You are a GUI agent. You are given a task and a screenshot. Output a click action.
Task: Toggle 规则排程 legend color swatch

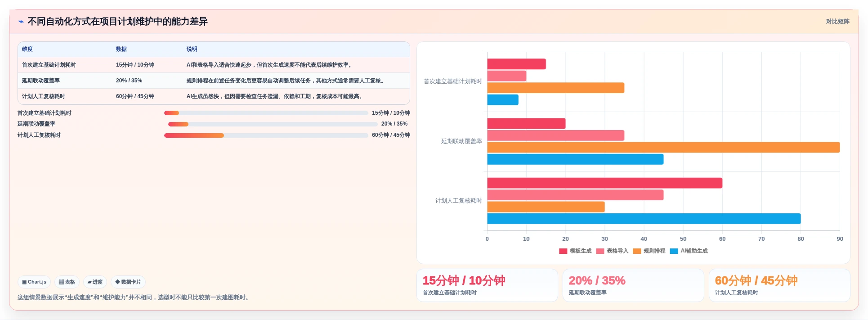[637, 251]
